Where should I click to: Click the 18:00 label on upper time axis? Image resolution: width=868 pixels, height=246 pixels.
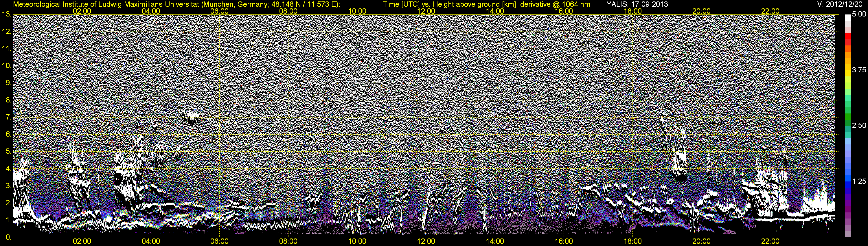[632, 11]
